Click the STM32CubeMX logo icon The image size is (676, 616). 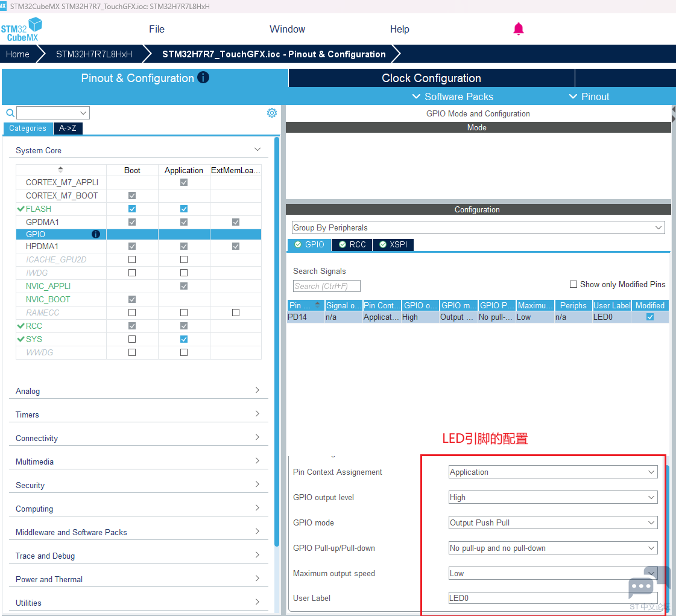(x=21, y=30)
